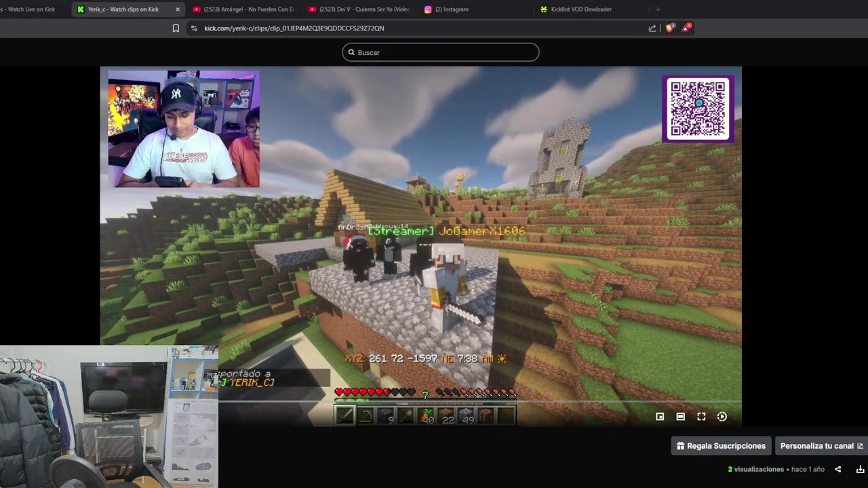Switch to Dei V YouTube tab
The height and width of the screenshot is (488, 868).
[359, 9]
